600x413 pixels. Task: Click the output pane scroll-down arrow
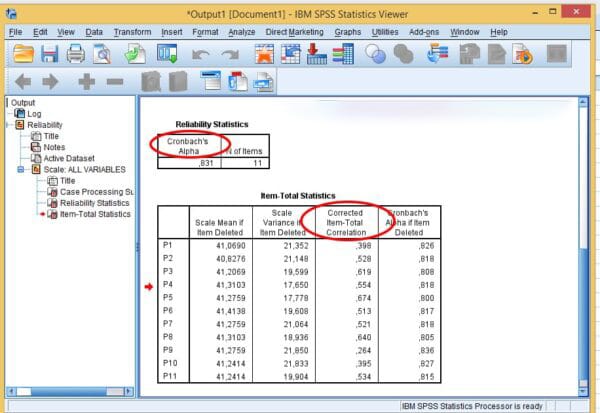pos(583,391)
